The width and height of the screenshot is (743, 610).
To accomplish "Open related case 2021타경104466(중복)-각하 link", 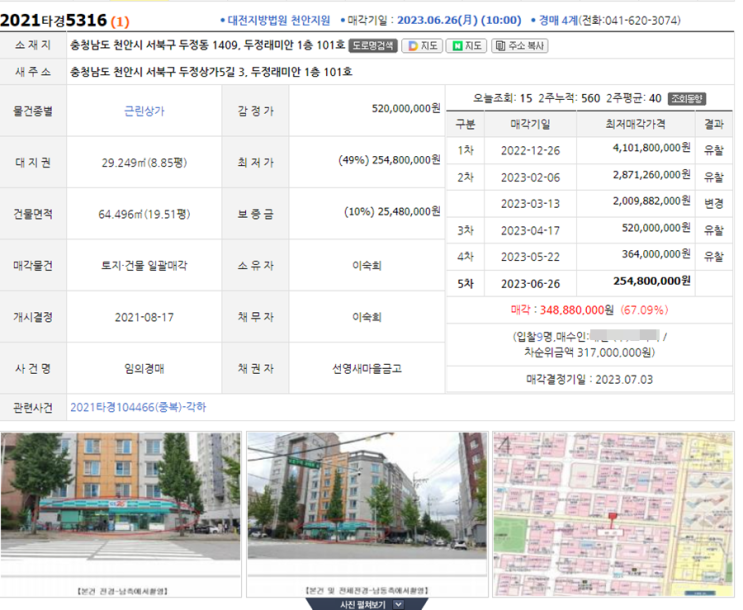I will click(x=138, y=407).
